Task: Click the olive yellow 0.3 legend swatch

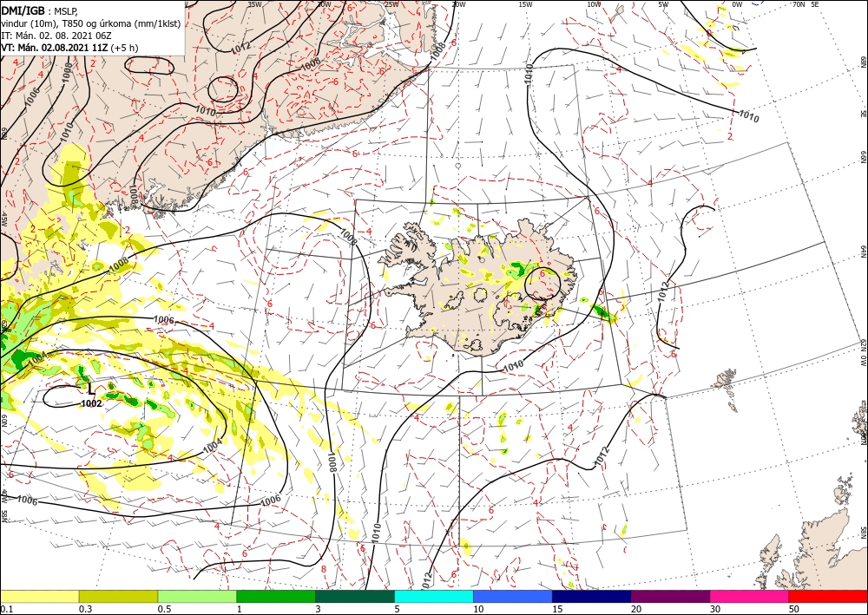Action: point(118,596)
